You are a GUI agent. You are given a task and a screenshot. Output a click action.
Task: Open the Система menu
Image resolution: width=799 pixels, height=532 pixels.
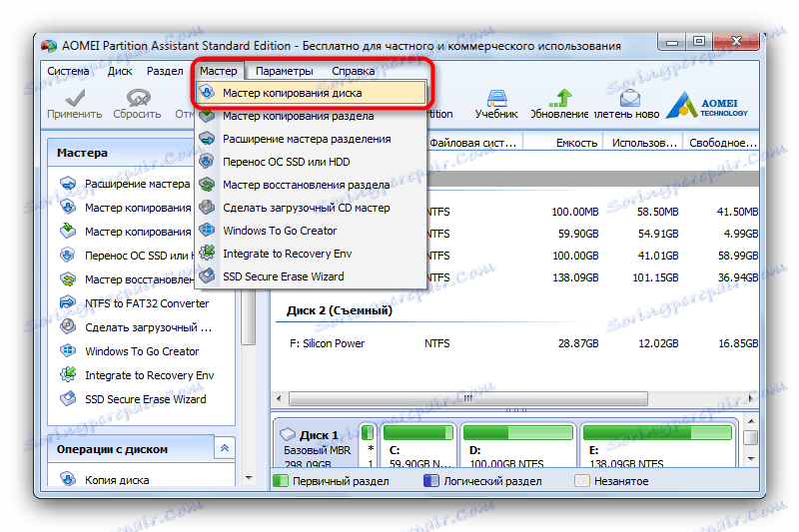68,71
